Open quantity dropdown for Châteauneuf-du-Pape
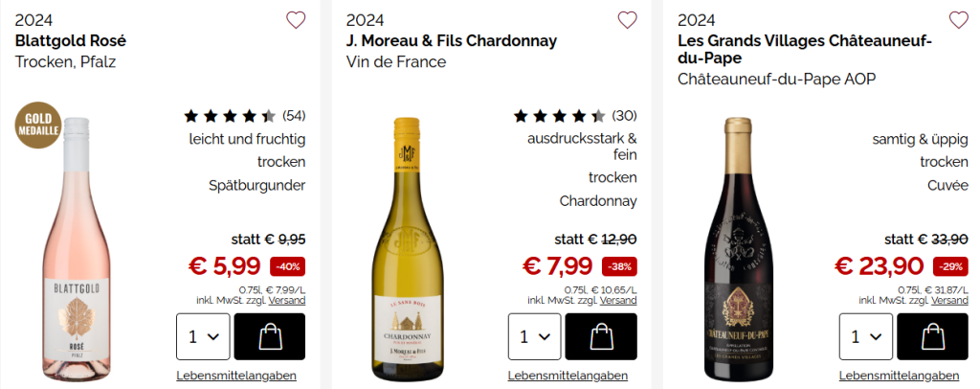Viewport: 980px width, 389px height. tap(865, 336)
